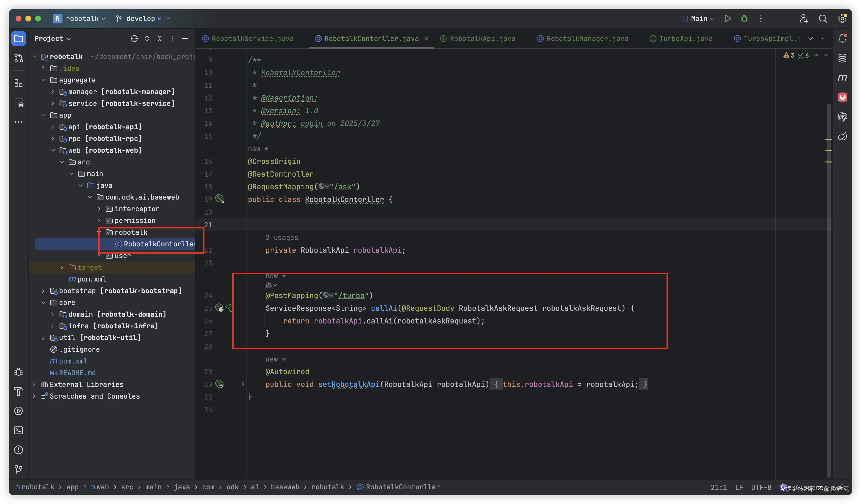Open the Maven tool window

point(842,78)
